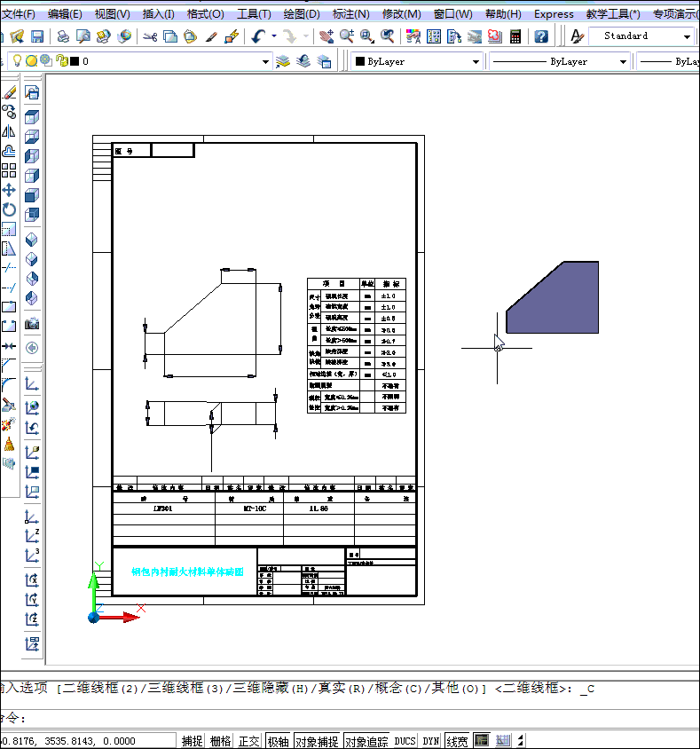
Task: Click the Match Properties brush icon
Action: click(211, 36)
